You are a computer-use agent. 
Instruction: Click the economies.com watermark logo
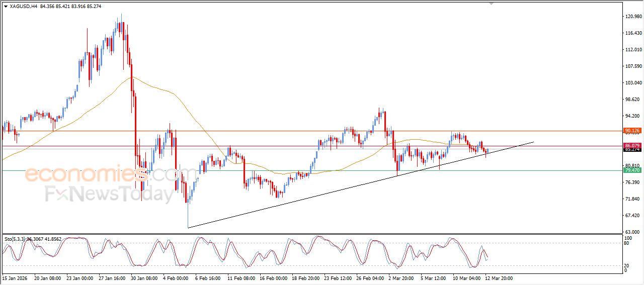click(104, 175)
